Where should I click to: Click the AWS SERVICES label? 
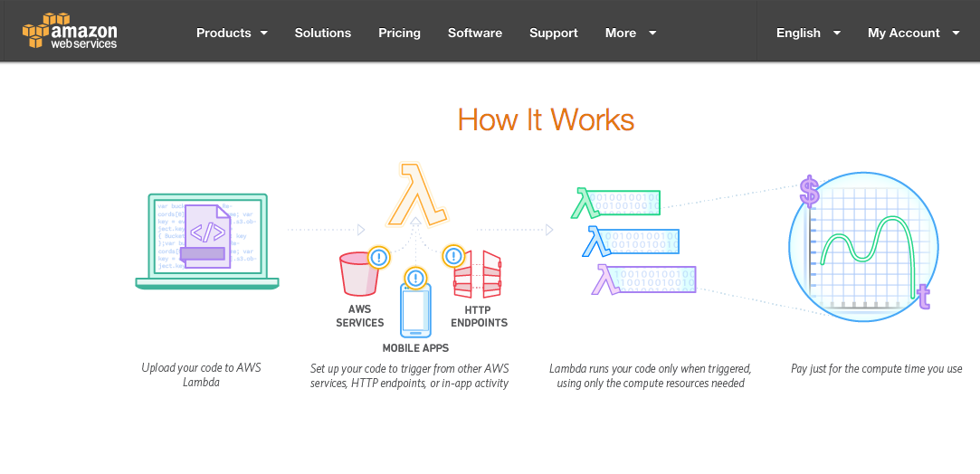[x=360, y=316]
